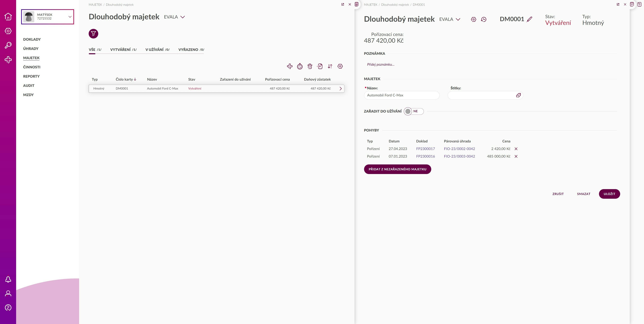This screenshot has height=324, width=644.
Task: Open the user profile icon
Action: (8, 293)
